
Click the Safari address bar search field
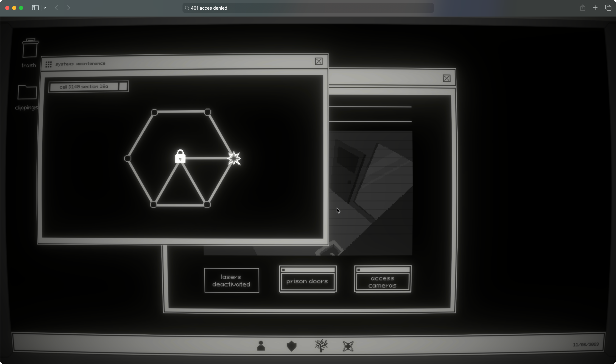[308, 8]
